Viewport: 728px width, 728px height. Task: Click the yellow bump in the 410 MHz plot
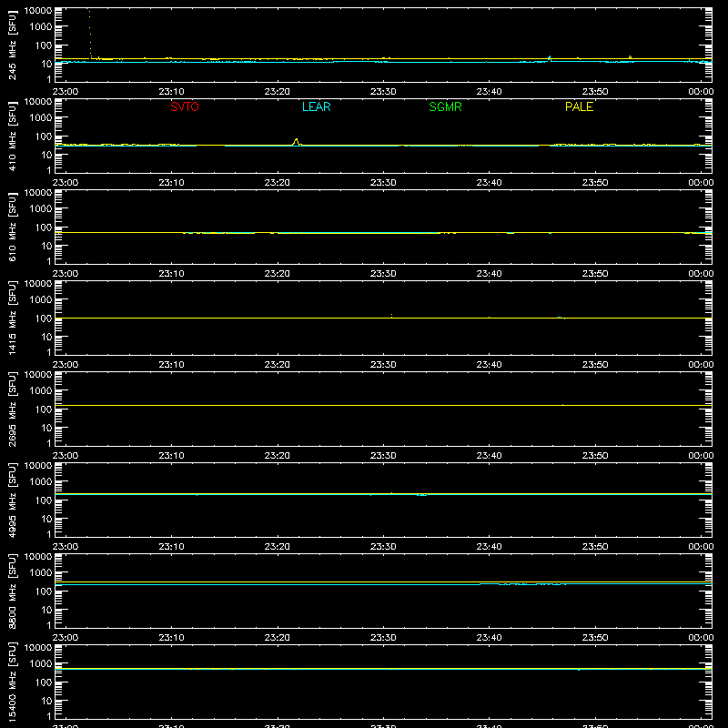click(x=297, y=142)
